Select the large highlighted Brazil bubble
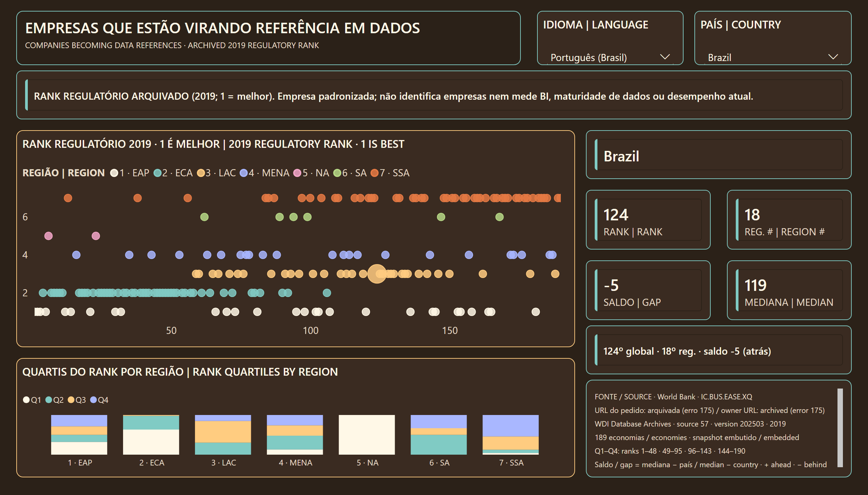 click(377, 274)
